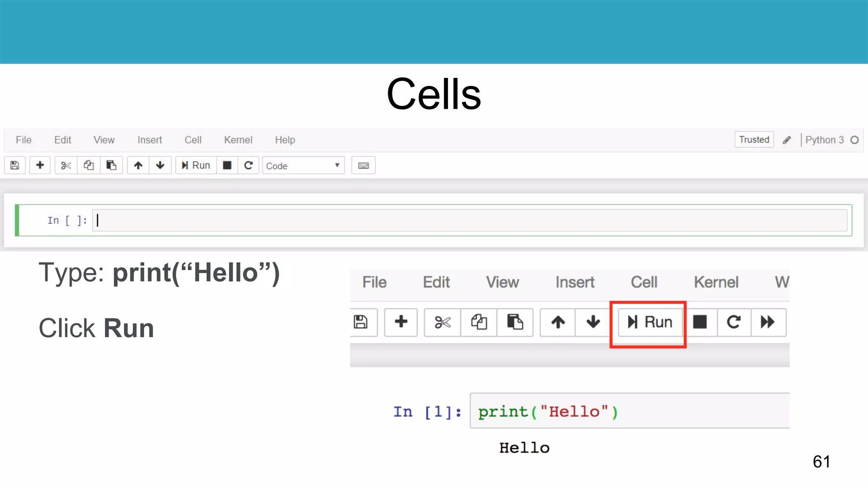
Task: Click the scissors icon in the enlarged toolbar
Action: [442, 322]
